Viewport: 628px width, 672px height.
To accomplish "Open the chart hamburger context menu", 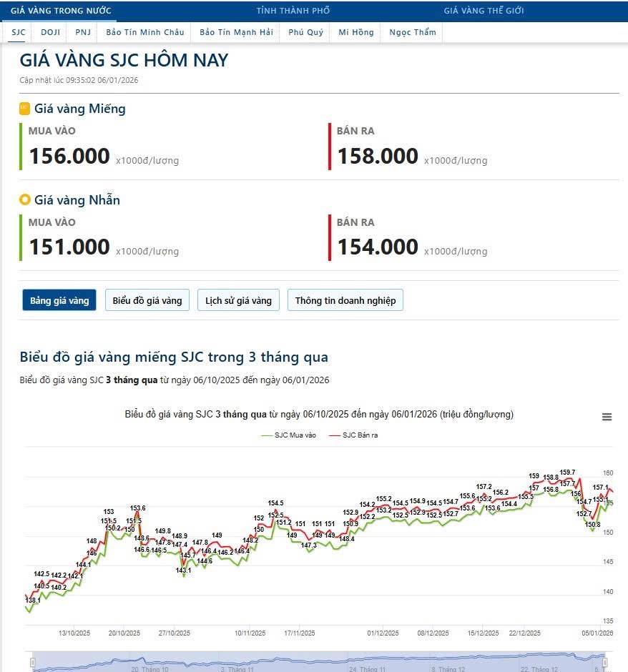I will click(x=607, y=417).
